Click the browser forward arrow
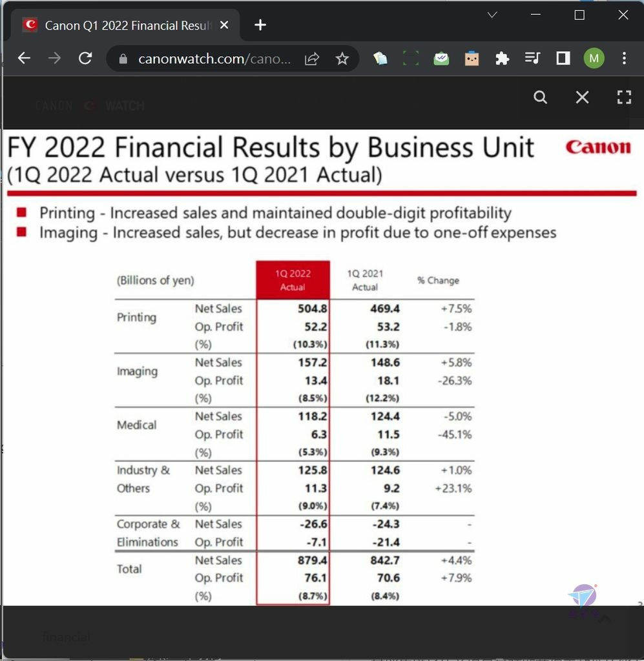This screenshot has width=644, height=661. (55, 58)
